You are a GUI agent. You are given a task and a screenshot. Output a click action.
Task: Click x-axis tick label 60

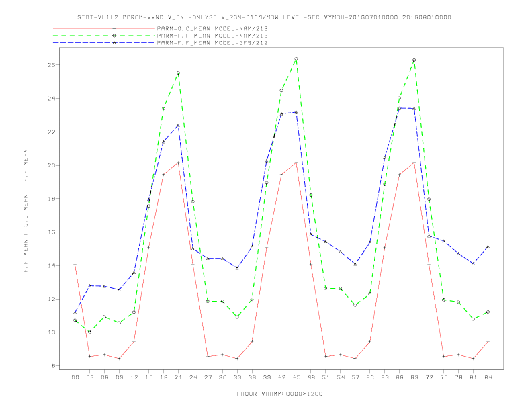[x=370, y=377]
